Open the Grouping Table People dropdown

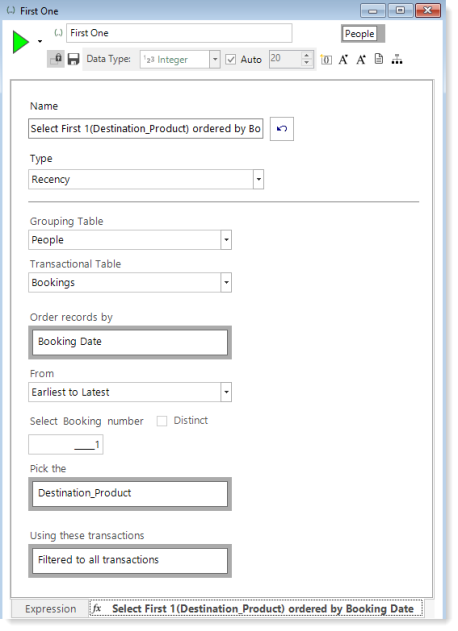(x=130, y=240)
